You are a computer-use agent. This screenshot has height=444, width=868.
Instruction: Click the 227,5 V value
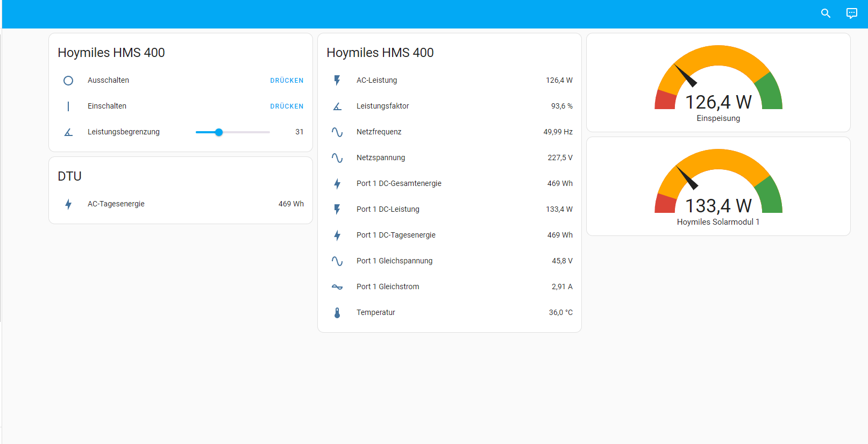coord(560,157)
